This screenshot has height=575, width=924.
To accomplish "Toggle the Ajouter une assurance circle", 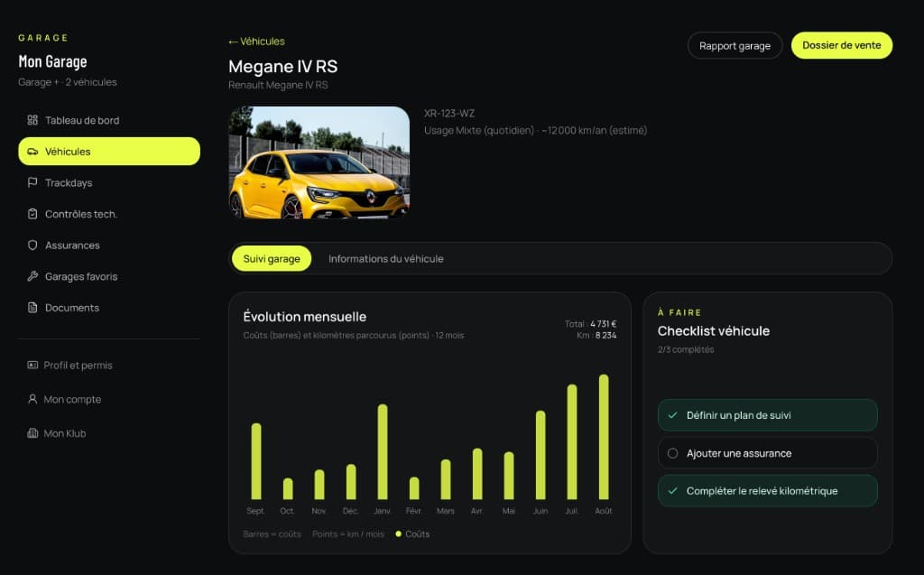I will click(672, 453).
